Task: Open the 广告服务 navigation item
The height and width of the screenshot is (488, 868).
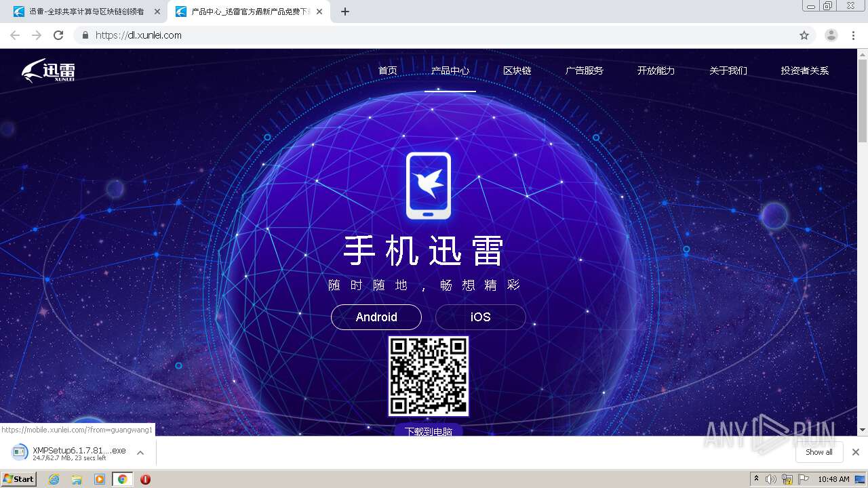Action: click(x=585, y=70)
